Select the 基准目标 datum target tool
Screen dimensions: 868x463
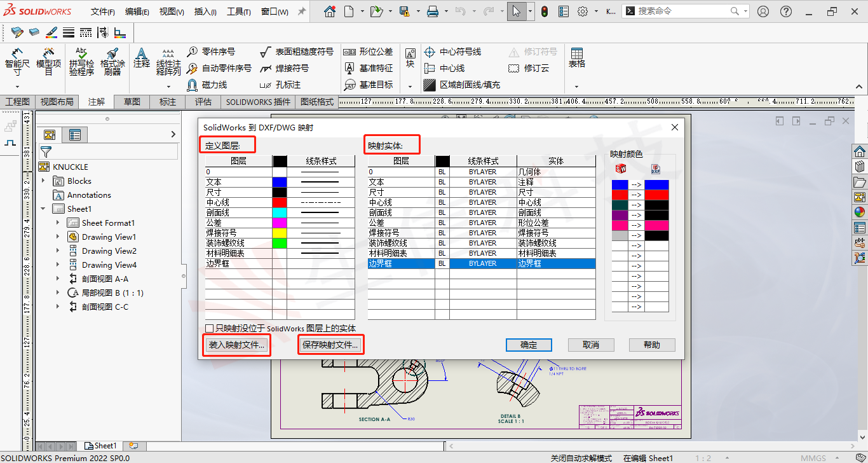pos(369,85)
